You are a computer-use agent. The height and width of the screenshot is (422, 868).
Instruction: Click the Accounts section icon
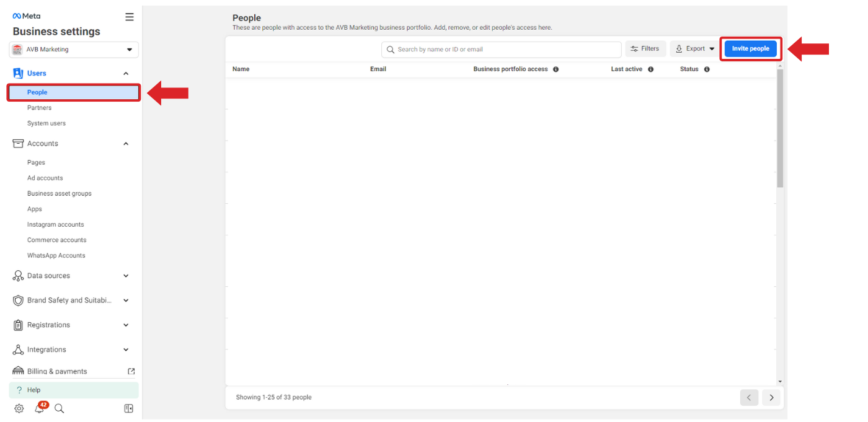point(18,143)
